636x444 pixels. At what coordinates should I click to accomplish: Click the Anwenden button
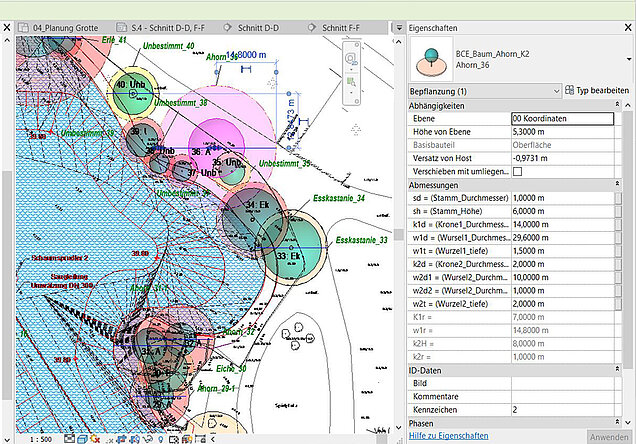pos(609,437)
